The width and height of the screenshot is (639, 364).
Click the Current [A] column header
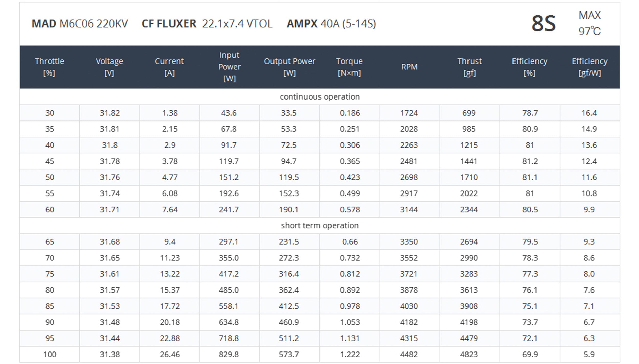point(169,67)
